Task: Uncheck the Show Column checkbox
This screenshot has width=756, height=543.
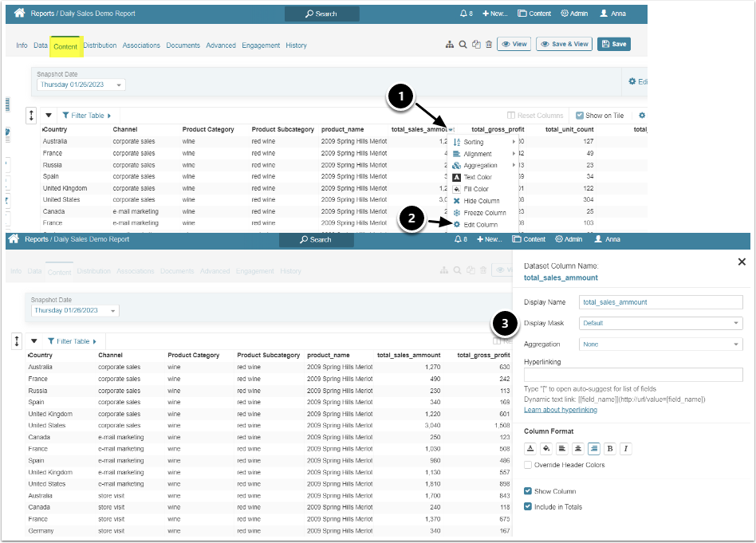Action: pos(528,491)
